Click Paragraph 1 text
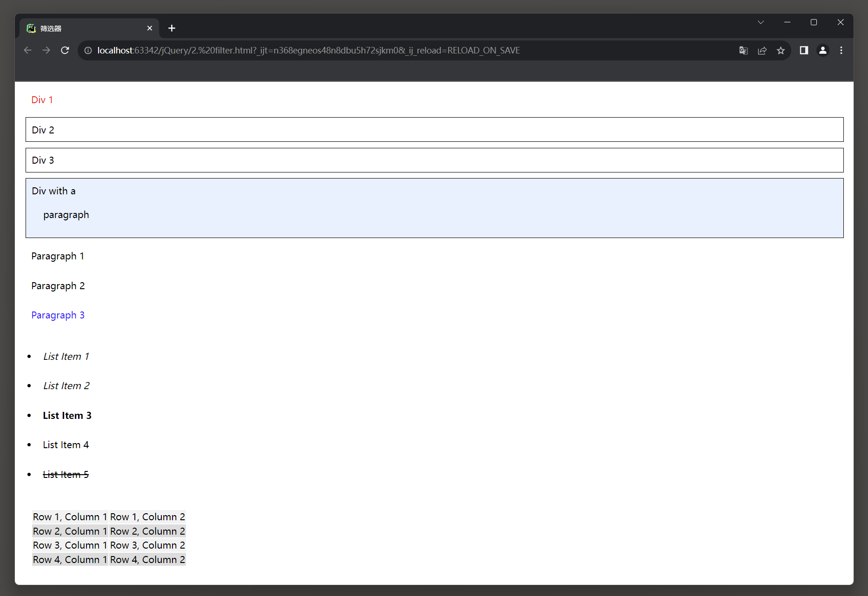 coord(58,256)
